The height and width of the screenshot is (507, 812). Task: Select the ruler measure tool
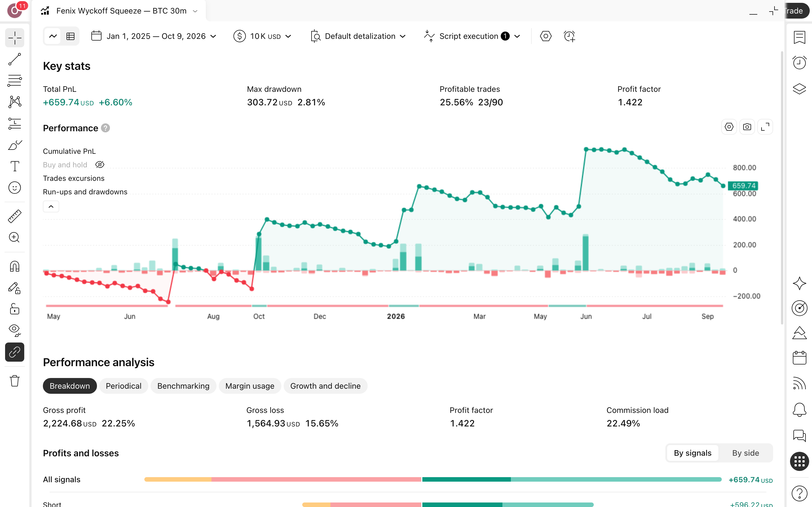tap(14, 216)
